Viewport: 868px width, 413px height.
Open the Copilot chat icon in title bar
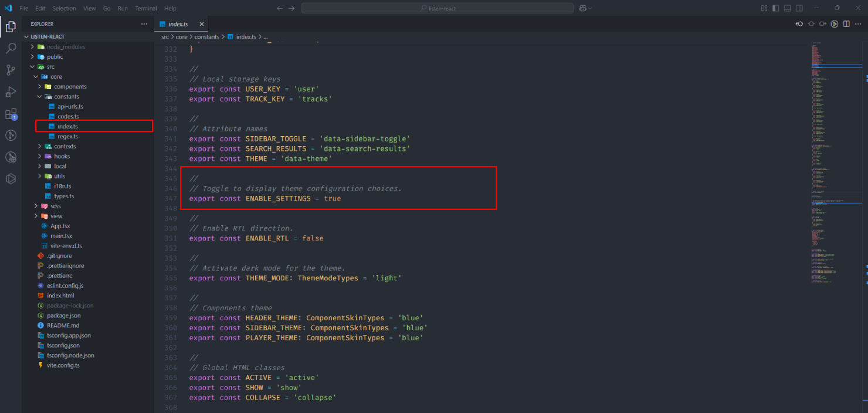point(583,8)
